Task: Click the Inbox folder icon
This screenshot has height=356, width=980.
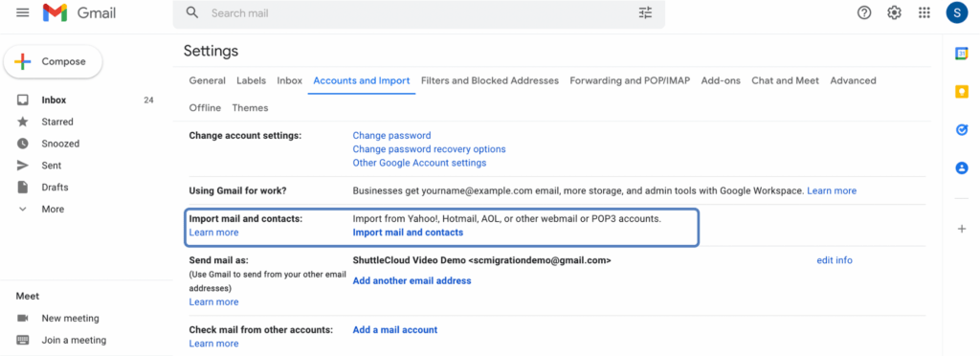Action: point(23,100)
